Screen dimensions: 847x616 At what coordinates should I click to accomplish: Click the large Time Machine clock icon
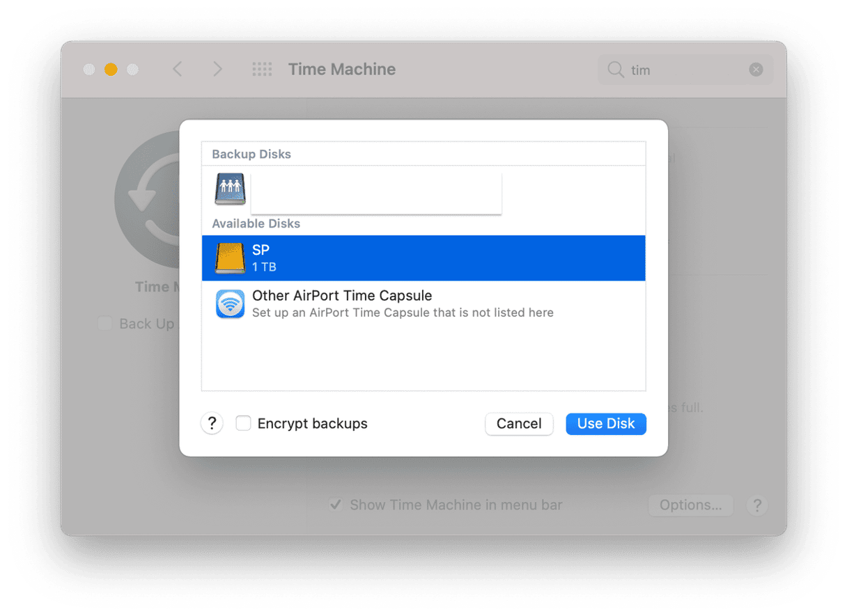(x=148, y=201)
